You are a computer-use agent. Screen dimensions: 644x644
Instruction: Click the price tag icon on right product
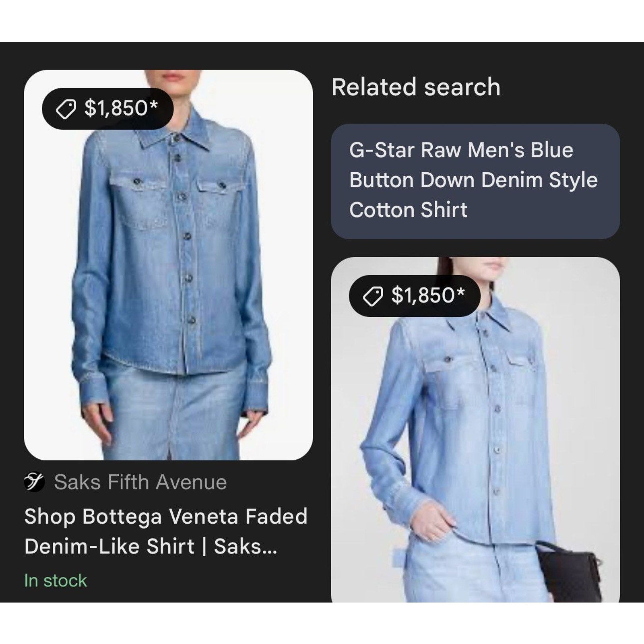[373, 296]
